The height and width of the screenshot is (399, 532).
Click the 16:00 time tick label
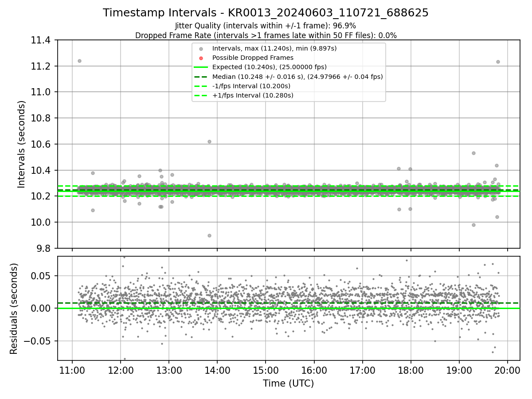(x=314, y=370)
